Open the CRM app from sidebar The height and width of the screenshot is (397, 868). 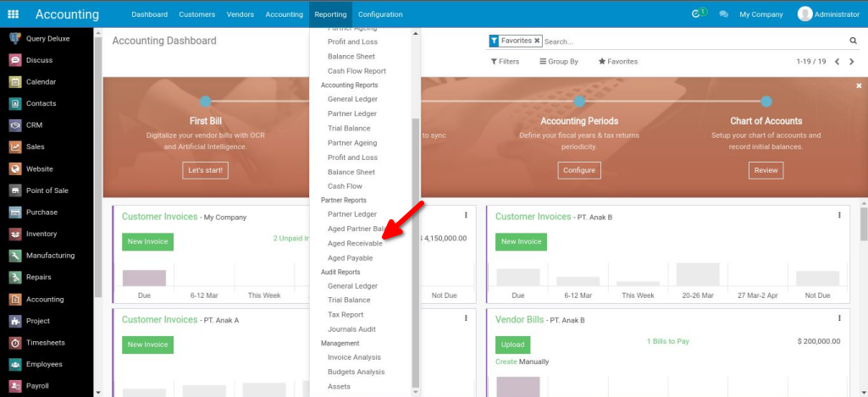point(15,125)
